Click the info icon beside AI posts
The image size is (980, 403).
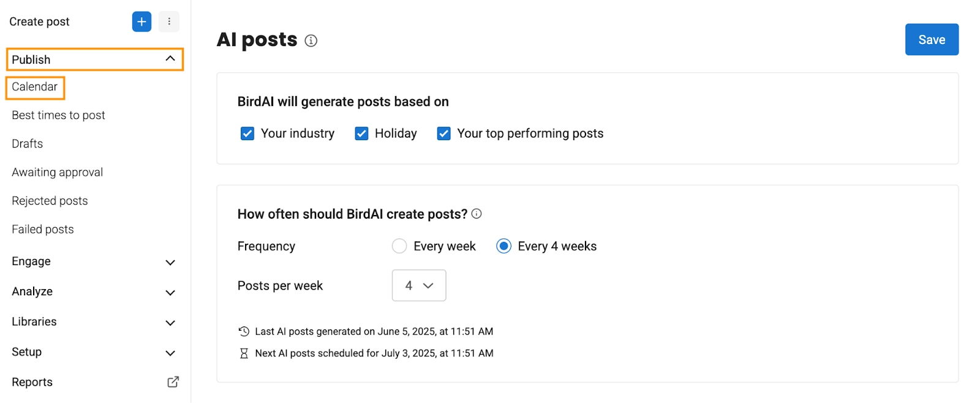point(311,41)
